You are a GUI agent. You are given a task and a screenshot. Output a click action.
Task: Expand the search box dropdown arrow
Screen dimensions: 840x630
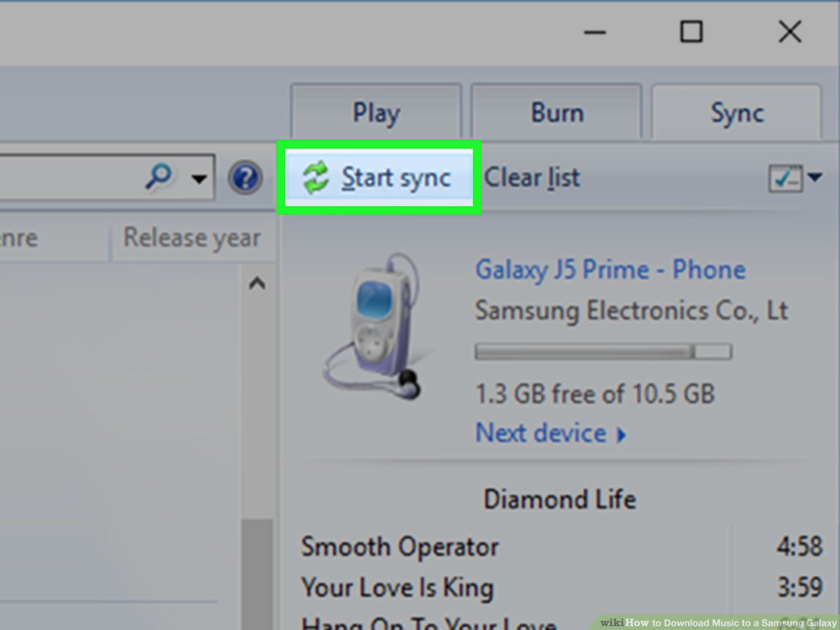(x=199, y=179)
